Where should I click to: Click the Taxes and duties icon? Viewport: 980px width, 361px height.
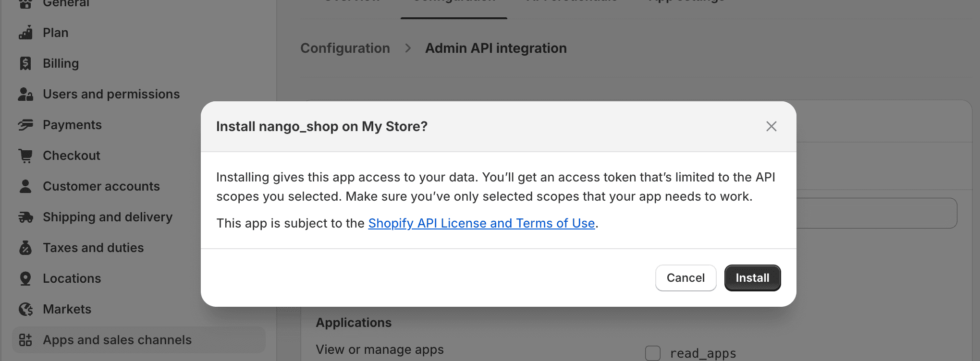tap(25, 248)
